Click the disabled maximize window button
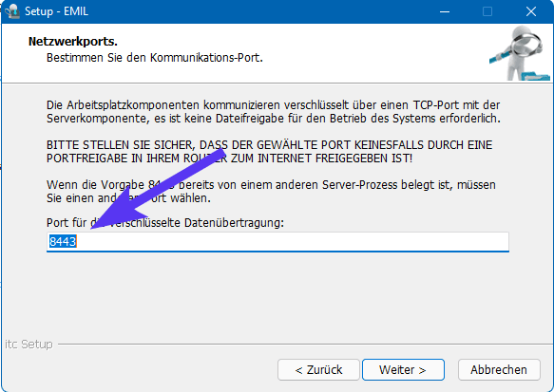The image size is (554, 392). (x=487, y=11)
